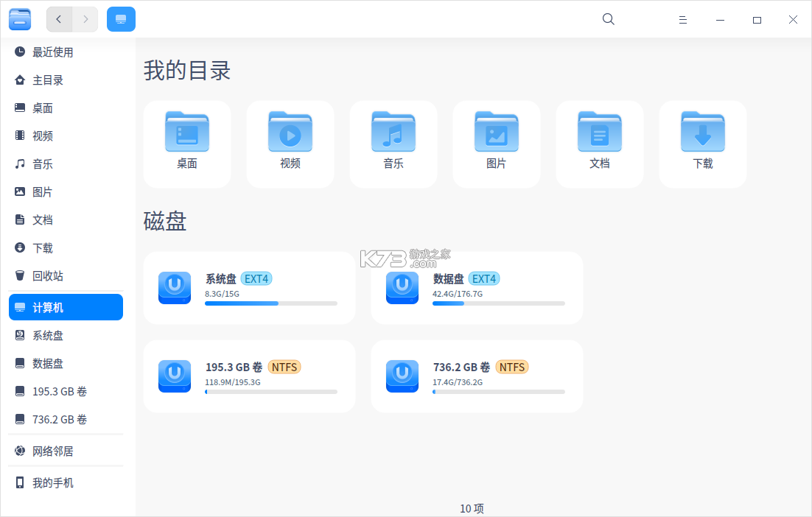The height and width of the screenshot is (517, 812).
Task: Click 数据盘 usage bar 42.4G/176.7G
Action: [x=499, y=303]
